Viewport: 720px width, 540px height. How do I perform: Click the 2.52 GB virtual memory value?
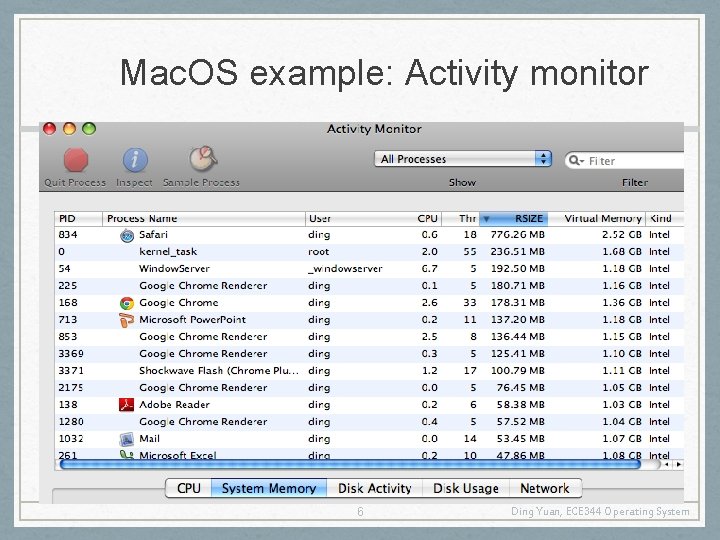[x=622, y=235]
